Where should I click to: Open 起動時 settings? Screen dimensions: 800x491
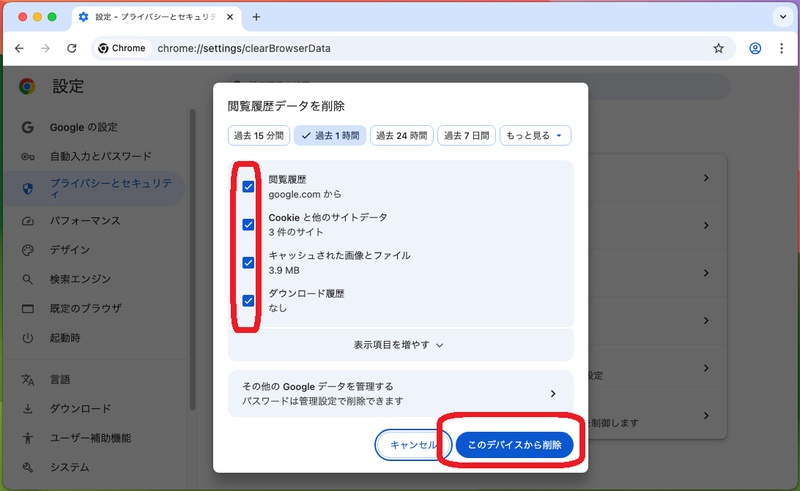point(65,338)
